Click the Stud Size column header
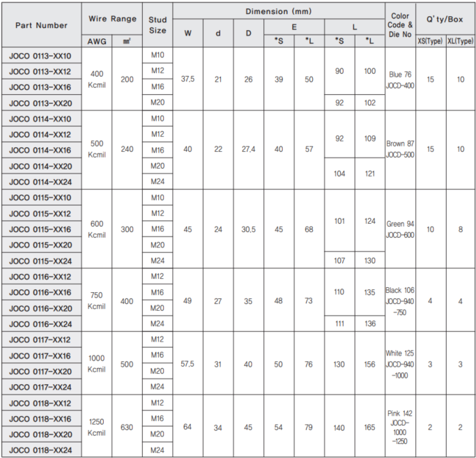Screen dimensions: 476x458 pyautogui.click(x=158, y=25)
